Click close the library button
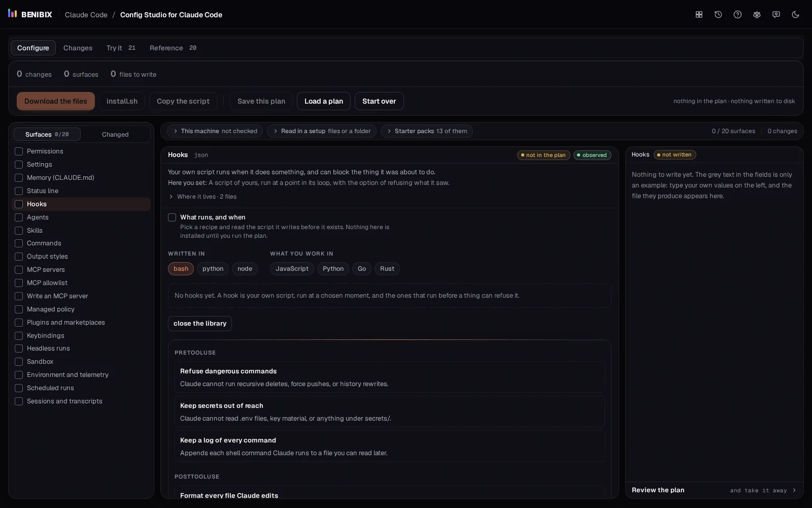The height and width of the screenshot is (508, 812). pos(200,324)
